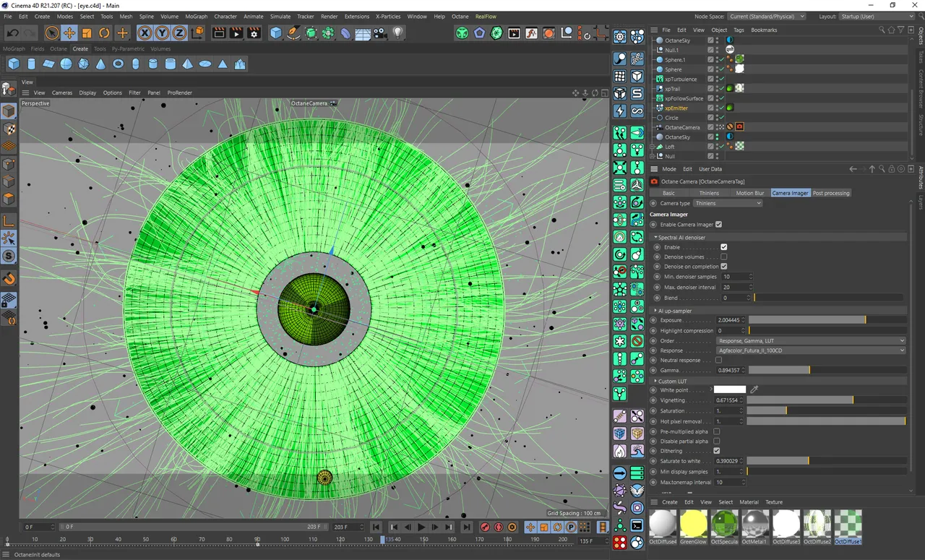
Task: Uncheck Spectral AI denoiser Enable checkbox
Action: click(x=724, y=247)
